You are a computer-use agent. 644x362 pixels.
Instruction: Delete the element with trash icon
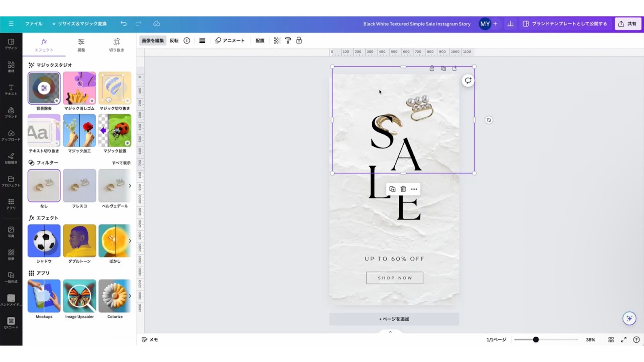(x=403, y=189)
